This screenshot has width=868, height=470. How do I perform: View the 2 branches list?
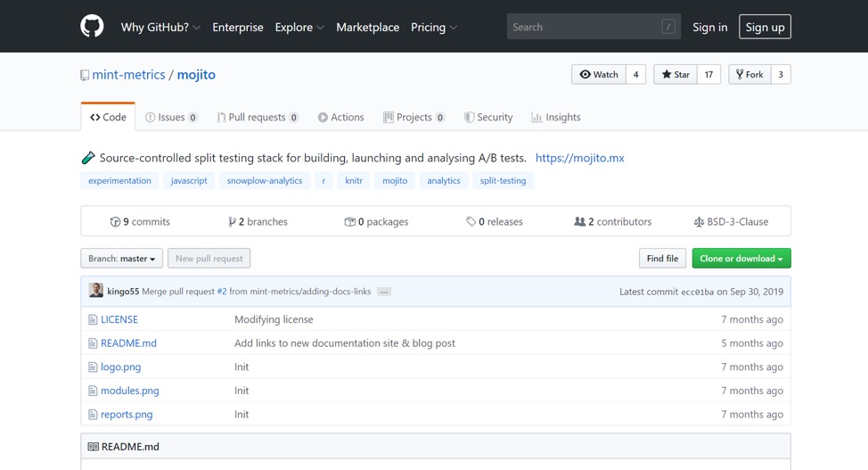(258, 222)
